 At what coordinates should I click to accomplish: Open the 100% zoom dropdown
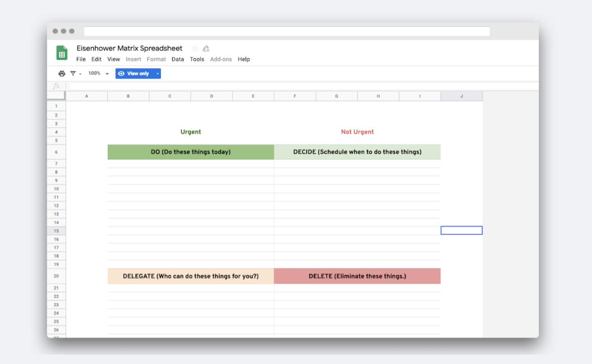(98, 73)
